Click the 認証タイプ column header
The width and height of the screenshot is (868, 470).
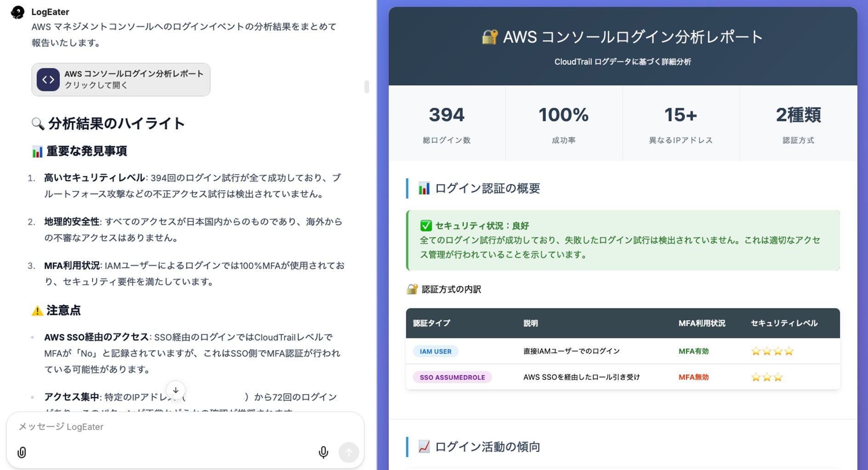coord(432,323)
